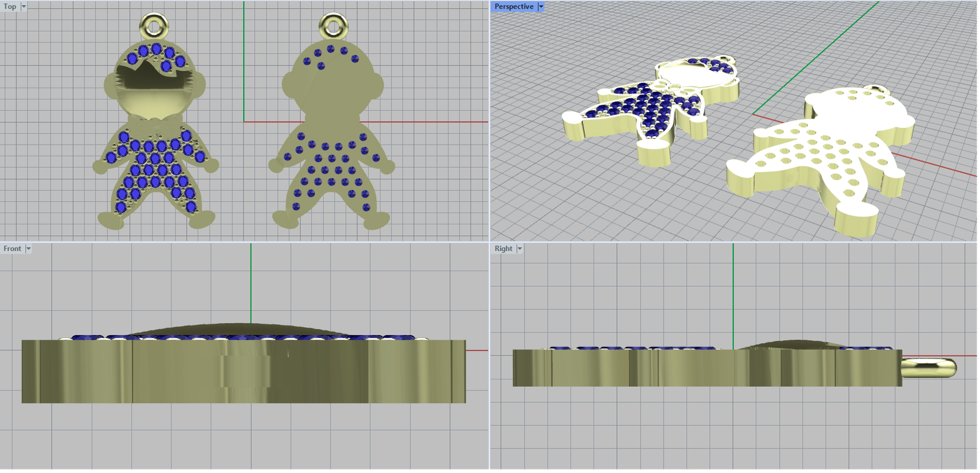Click the Front viewport title label
This screenshot has height=473, width=980.
[12, 249]
